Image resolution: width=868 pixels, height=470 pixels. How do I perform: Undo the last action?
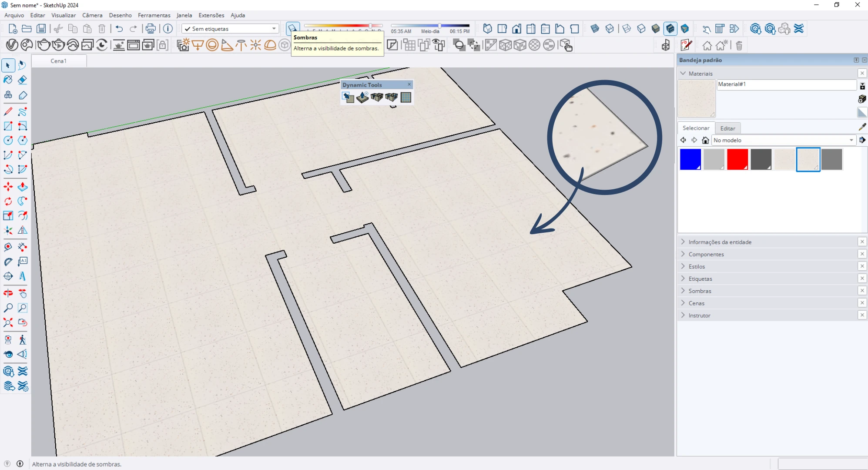tap(119, 29)
